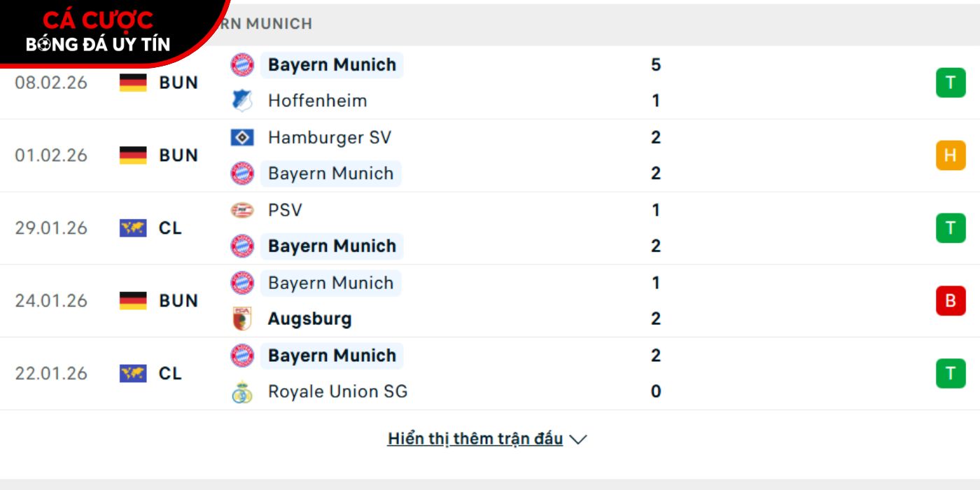The image size is (980, 490).
Task: Click the yellow H draw badge for 01.02.26
Action: [949, 155]
